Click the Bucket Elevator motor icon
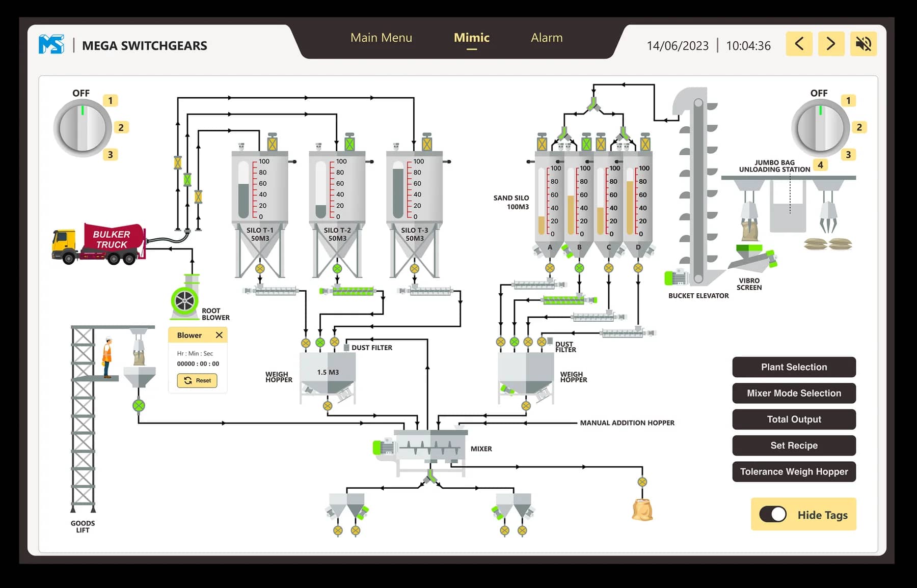 (x=676, y=278)
